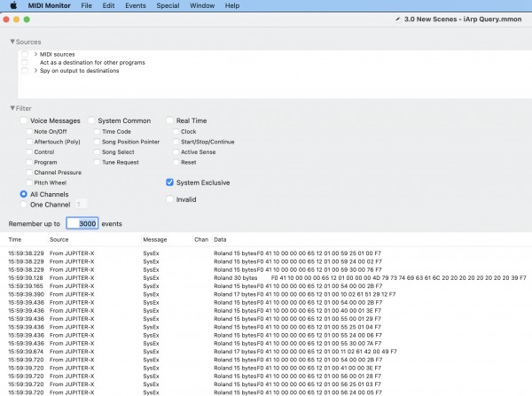Viewport: 532px width, 396px height.
Task: Expand the MIDI sources tree row
Action: [x=35, y=54]
